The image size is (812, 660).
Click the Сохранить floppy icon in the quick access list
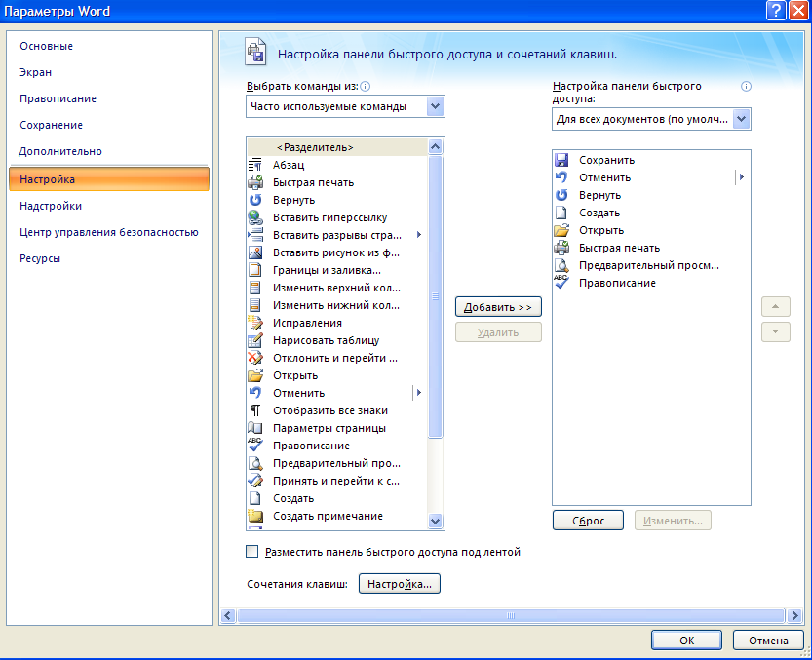tap(561, 160)
